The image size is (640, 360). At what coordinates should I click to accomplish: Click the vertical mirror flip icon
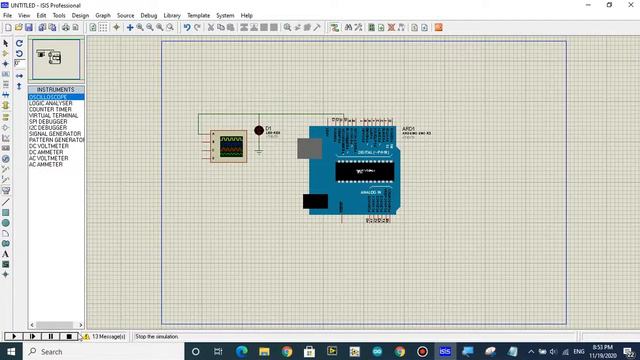coord(19,86)
